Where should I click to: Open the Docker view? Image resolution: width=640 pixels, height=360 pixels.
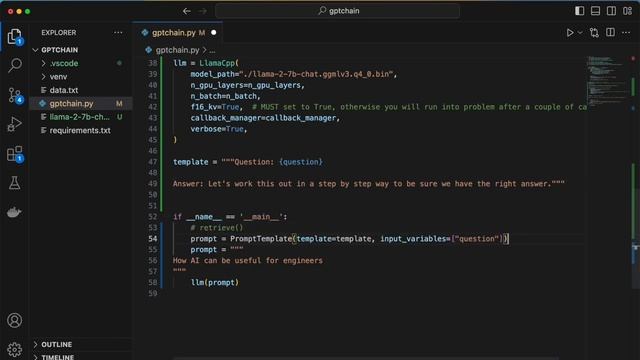click(15, 212)
